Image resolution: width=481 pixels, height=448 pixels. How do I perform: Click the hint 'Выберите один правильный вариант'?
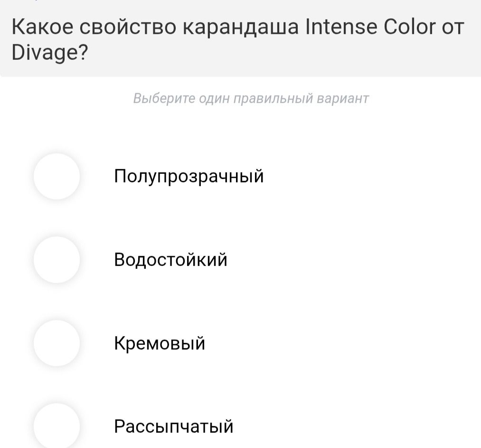[251, 98]
